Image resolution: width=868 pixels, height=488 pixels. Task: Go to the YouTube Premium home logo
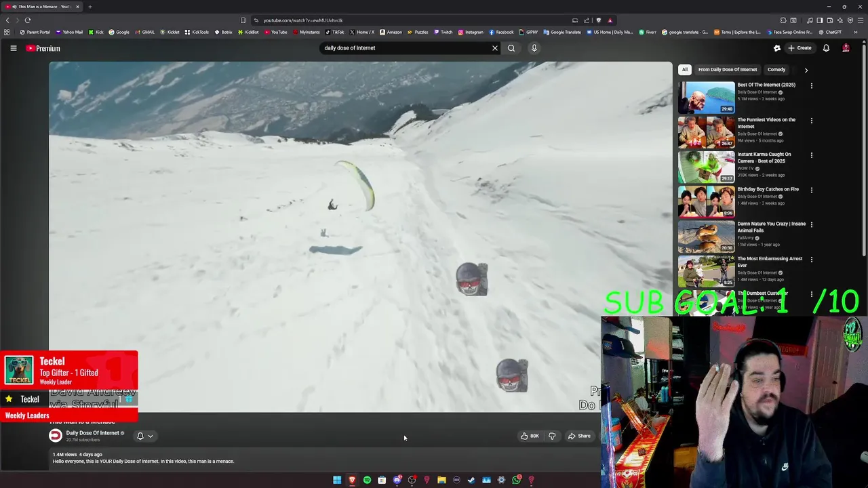pyautogui.click(x=43, y=48)
